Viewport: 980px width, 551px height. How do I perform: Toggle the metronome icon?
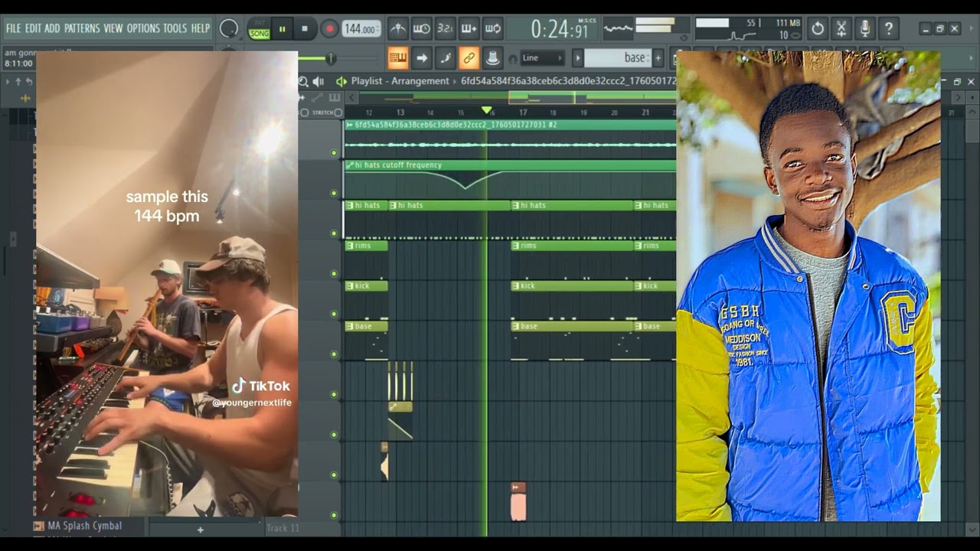tap(397, 29)
